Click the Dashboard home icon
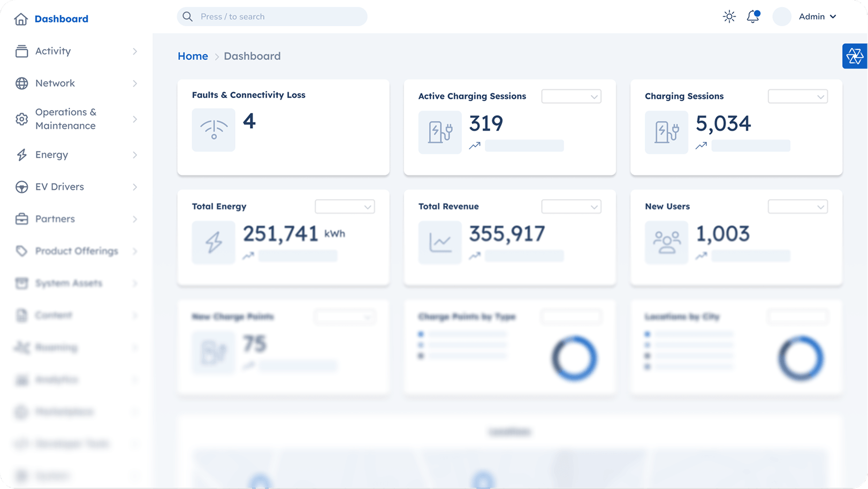Image resolution: width=868 pixels, height=489 pixels. coord(21,19)
